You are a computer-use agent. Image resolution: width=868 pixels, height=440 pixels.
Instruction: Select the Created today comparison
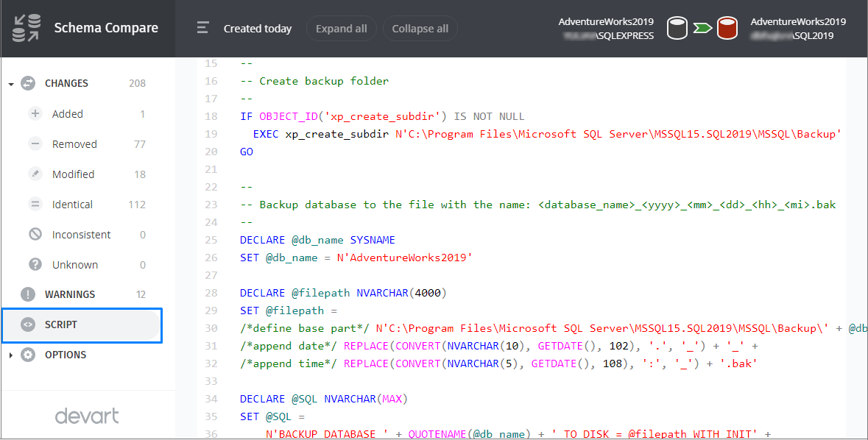click(257, 28)
